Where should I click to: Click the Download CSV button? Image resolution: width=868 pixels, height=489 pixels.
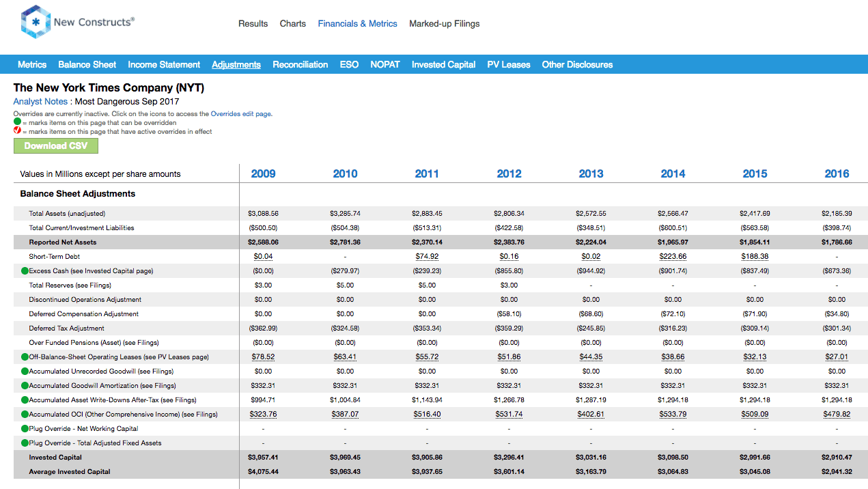[56, 145]
